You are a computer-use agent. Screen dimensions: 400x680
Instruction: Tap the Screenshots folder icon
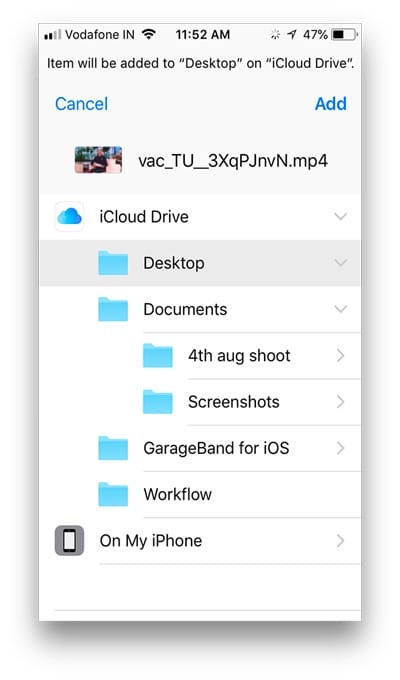click(x=158, y=402)
